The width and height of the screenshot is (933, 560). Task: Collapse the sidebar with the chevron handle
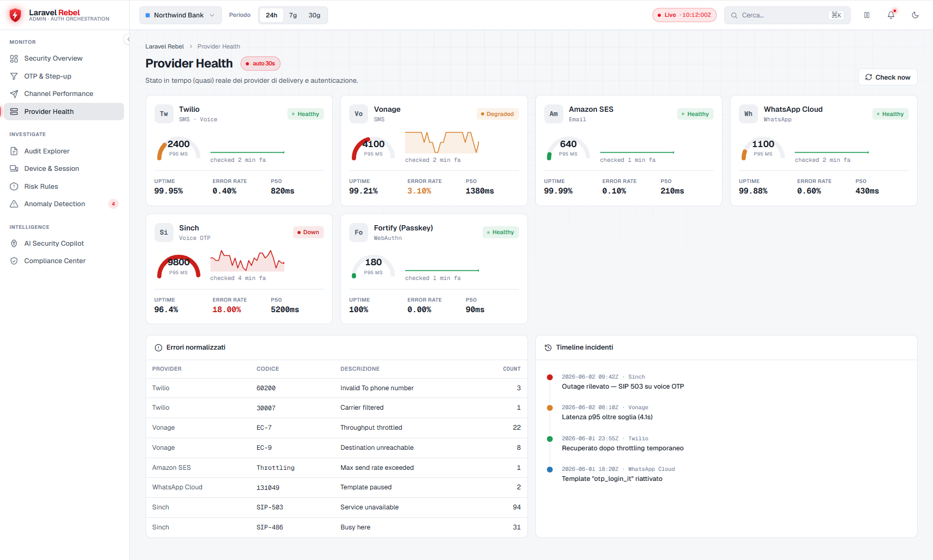127,39
